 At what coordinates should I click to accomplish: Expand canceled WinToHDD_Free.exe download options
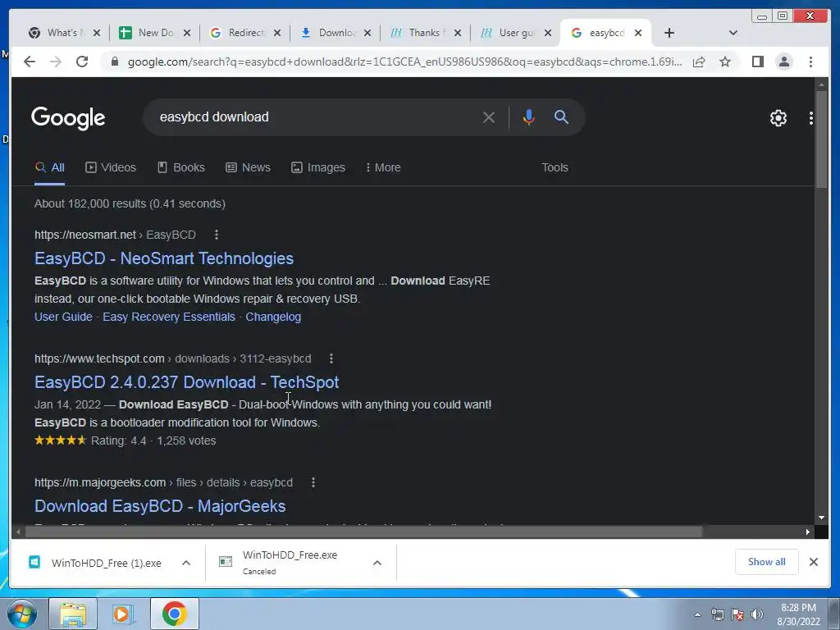point(377,563)
